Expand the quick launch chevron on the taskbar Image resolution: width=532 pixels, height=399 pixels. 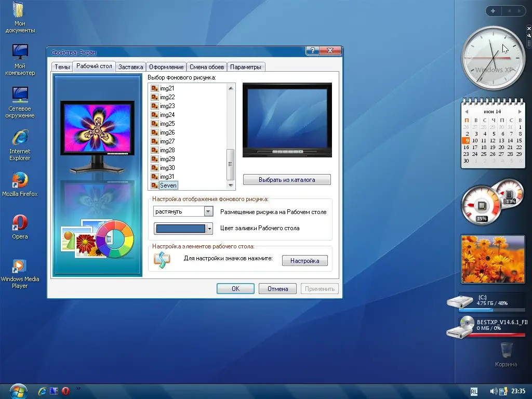78,389
